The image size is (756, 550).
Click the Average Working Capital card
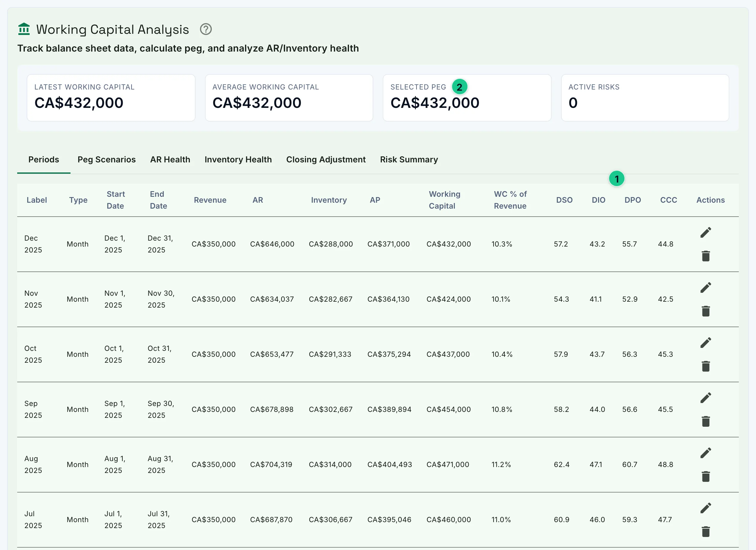click(289, 98)
